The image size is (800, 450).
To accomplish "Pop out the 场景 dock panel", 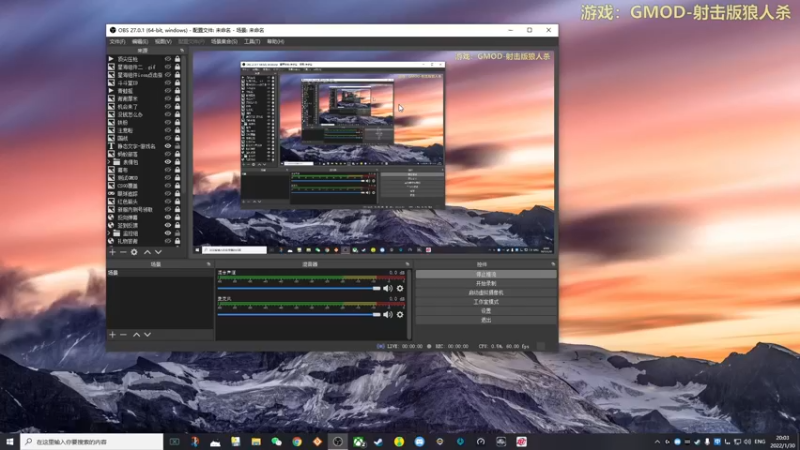I will (x=208, y=264).
